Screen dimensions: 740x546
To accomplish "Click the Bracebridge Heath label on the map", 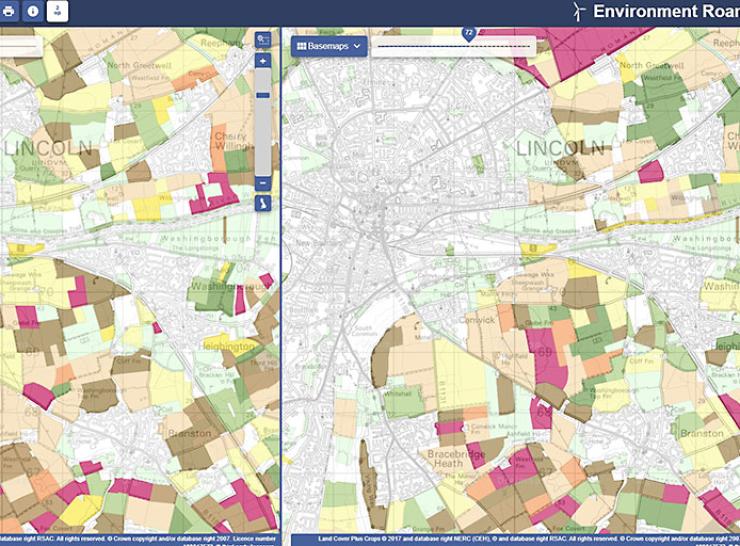I will click(x=456, y=459).
